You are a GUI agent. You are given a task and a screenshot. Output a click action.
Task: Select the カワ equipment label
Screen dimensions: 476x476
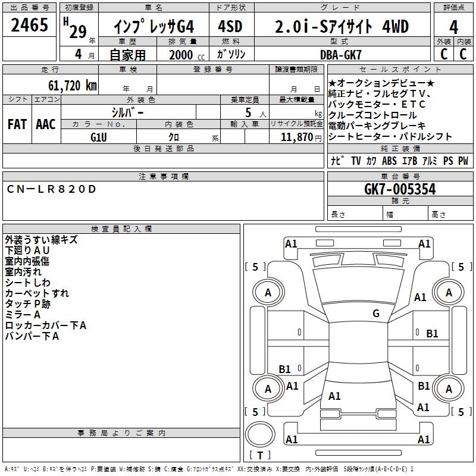[x=371, y=160]
